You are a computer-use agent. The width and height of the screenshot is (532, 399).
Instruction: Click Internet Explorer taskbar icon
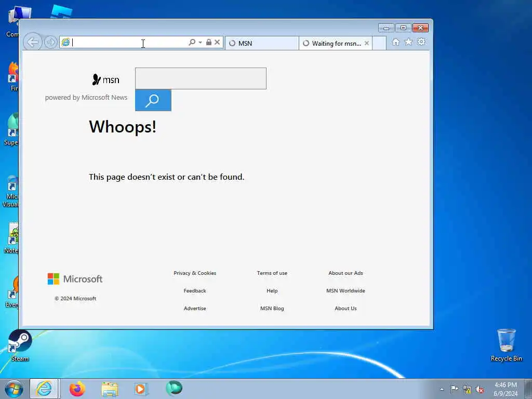pos(44,389)
